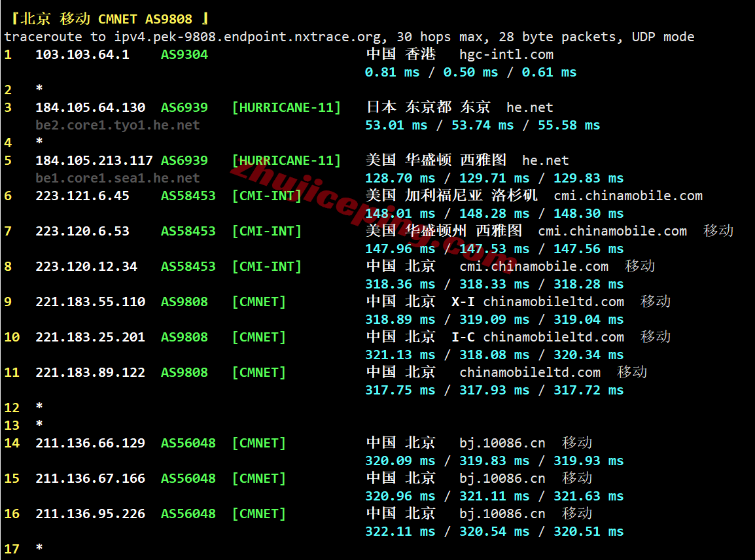Click latency 317.75 ms
This screenshot has height=560, width=755.
400,390
